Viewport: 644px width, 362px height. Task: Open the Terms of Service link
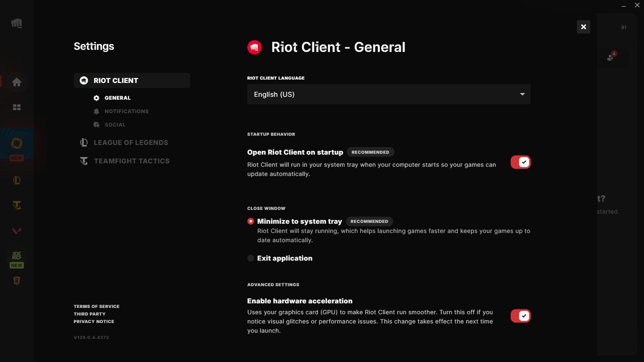click(x=96, y=306)
